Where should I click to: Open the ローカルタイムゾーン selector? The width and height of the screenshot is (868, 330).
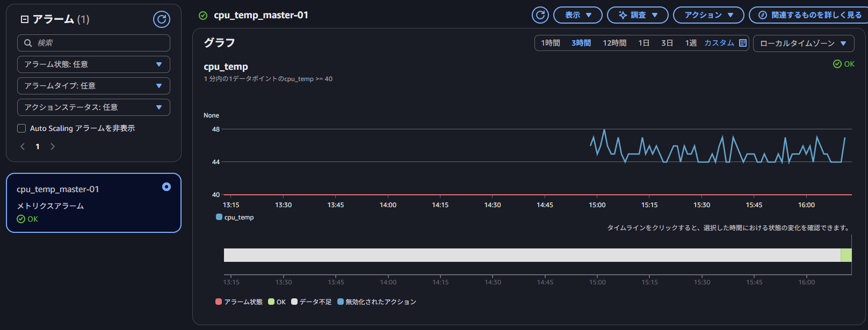click(804, 43)
